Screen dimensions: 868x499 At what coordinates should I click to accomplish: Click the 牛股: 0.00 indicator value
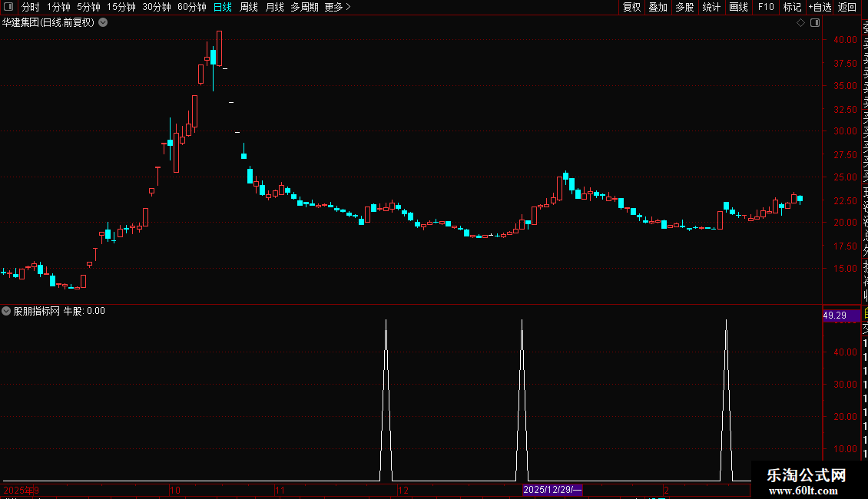coord(84,311)
